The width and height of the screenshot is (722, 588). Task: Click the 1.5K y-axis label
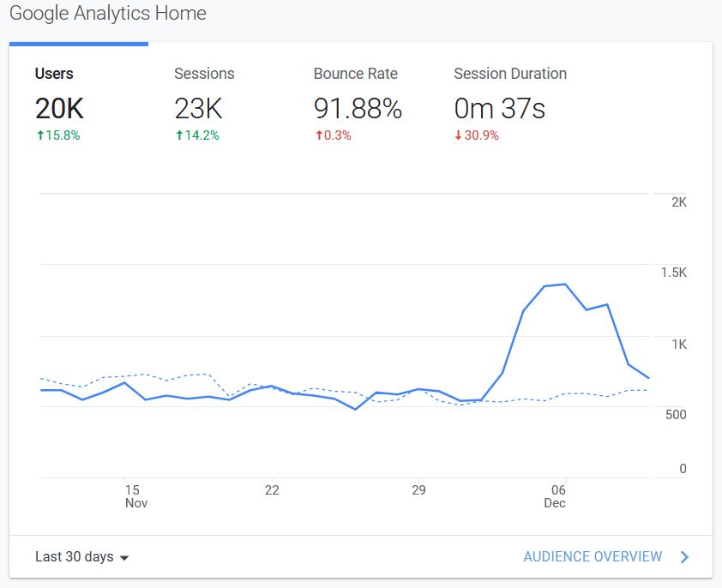pos(674,273)
